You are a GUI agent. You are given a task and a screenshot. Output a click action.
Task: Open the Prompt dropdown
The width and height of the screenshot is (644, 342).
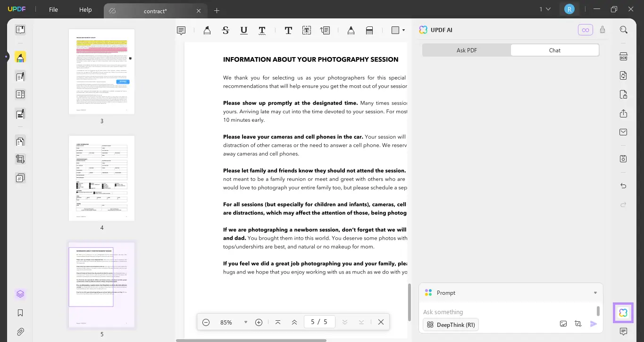click(511, 293)
